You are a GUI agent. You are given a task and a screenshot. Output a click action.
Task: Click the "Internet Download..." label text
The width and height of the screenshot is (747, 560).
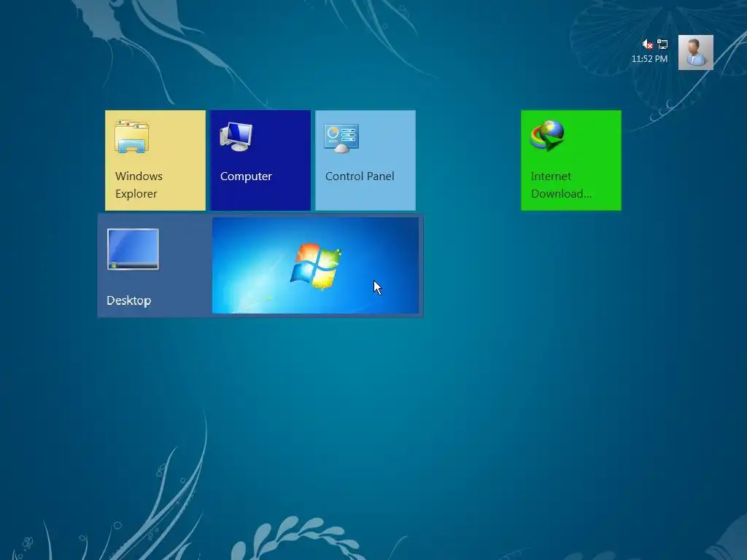pos(561,184)
